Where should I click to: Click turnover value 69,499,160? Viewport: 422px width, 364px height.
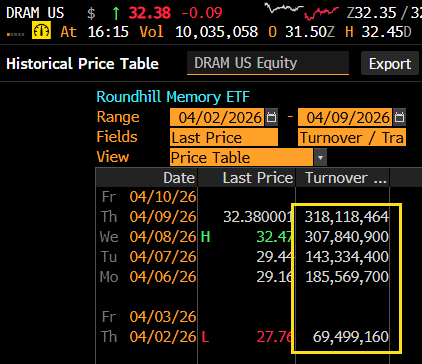pos(351,337)
